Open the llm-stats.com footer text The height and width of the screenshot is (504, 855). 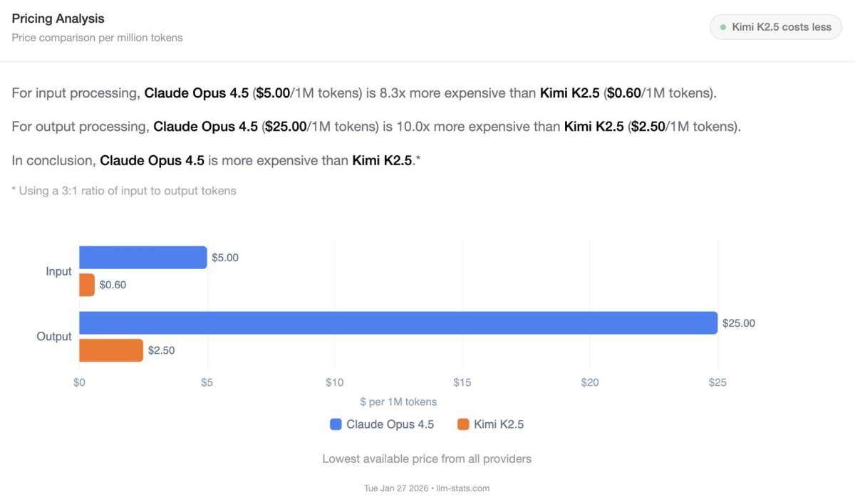click(464, 488)
